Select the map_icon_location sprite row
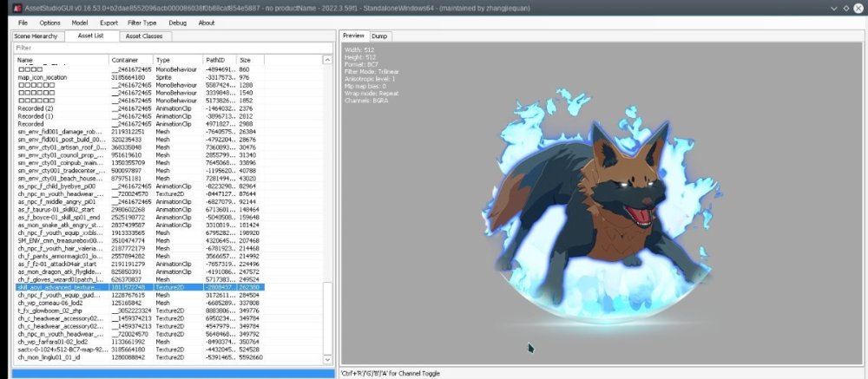This screenshot has width=868, height=379. pyautogui.click(x=43, y=77)
